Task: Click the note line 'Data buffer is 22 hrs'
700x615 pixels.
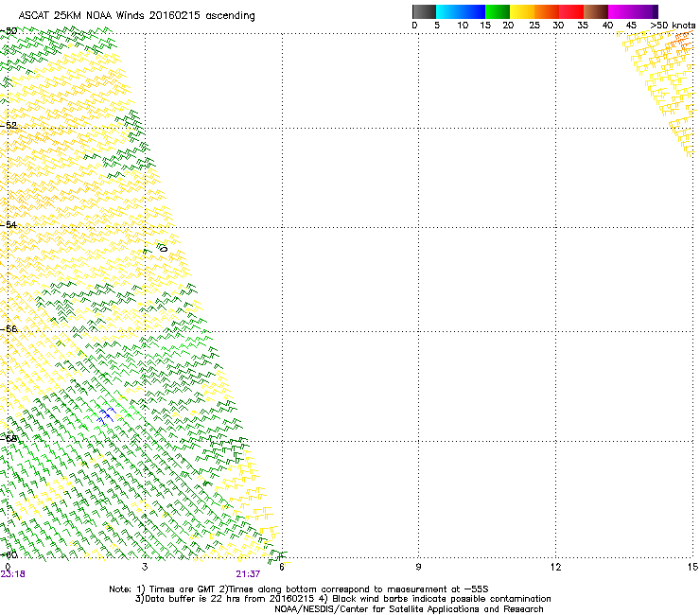Action: point(342,599)
